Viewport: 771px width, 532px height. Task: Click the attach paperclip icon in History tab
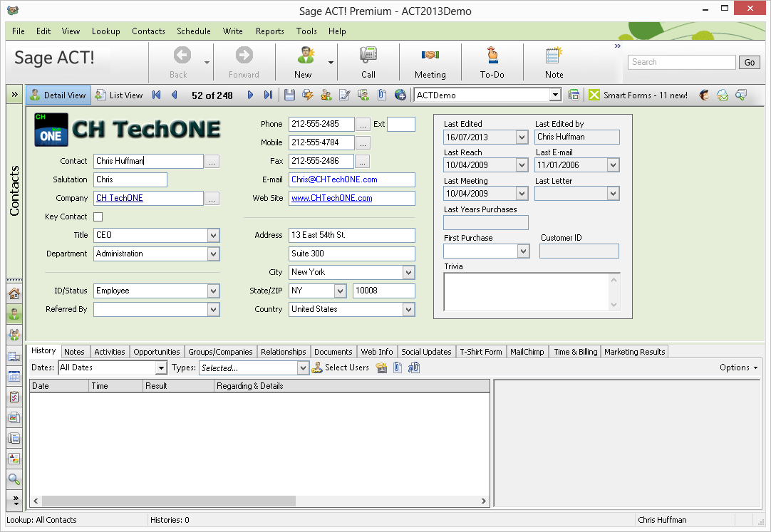click(398, 367)
